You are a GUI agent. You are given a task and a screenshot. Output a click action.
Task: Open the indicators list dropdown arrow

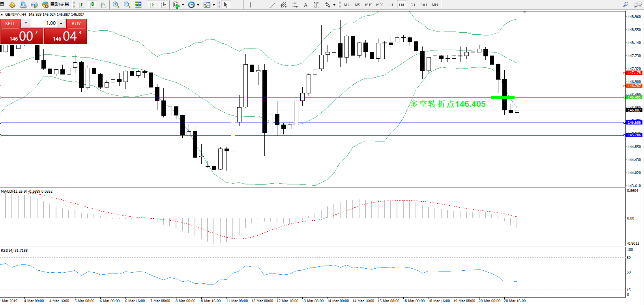[x=183, y=5]
